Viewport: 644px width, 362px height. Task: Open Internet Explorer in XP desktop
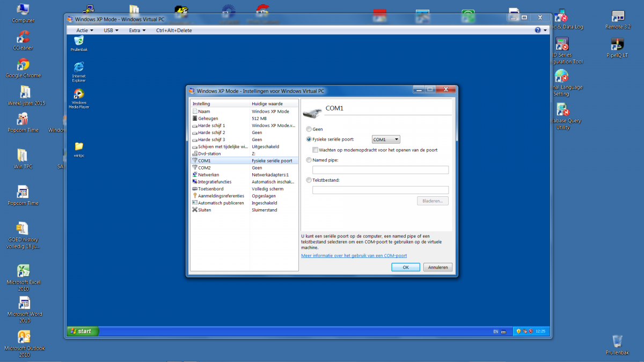coord(79,72)
